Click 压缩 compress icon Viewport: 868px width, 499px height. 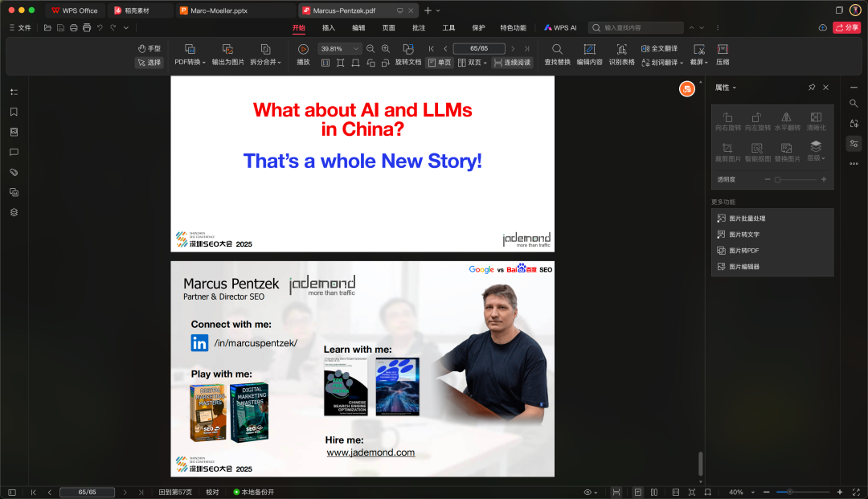point(723,55)
